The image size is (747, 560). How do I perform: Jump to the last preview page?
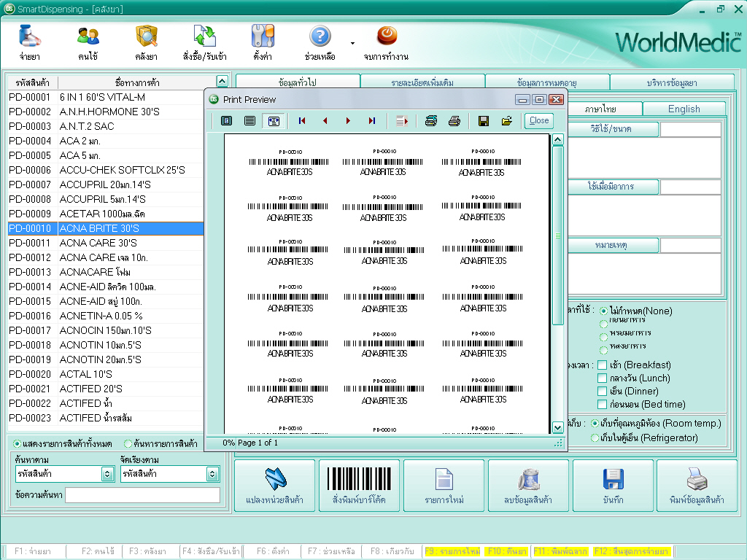click(371, 121)
